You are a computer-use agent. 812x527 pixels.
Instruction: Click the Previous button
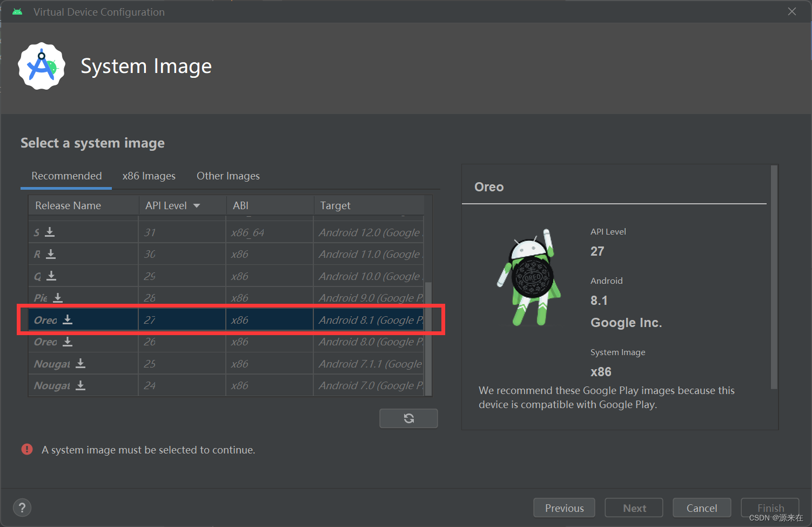coord(564,508)
